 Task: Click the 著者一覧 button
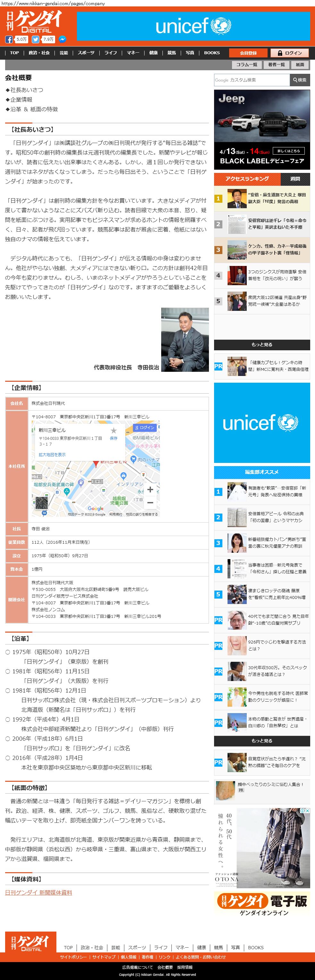(276, 65)
